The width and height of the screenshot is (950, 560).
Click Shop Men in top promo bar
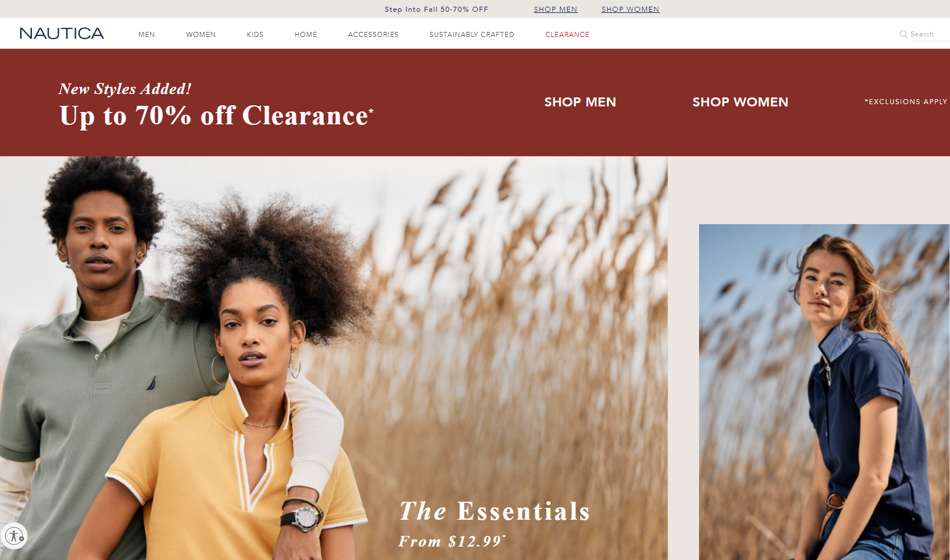[x=555, y=9]
